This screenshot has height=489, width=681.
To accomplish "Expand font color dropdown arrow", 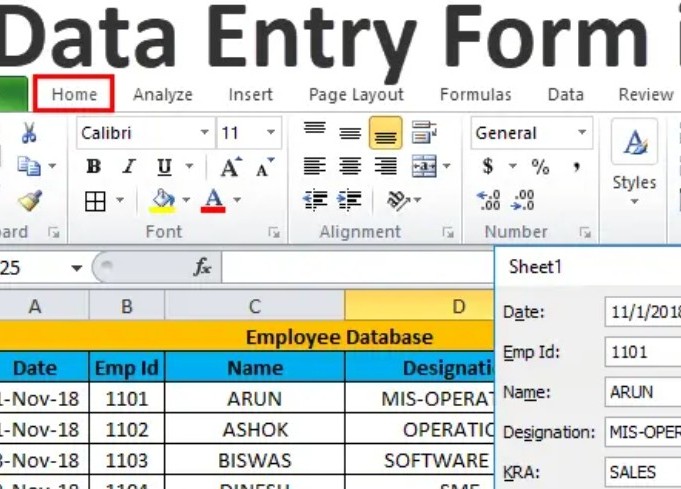I will point(237,201).
